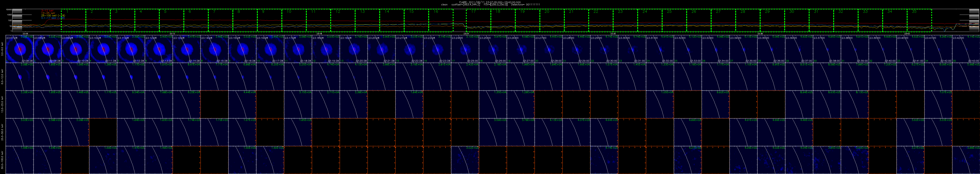Image resolution: width=980 pixels, height=174 pixels.
Task: Open the 3.0-6.0 keV image starting 23:30:00
Action: (632, 49)
